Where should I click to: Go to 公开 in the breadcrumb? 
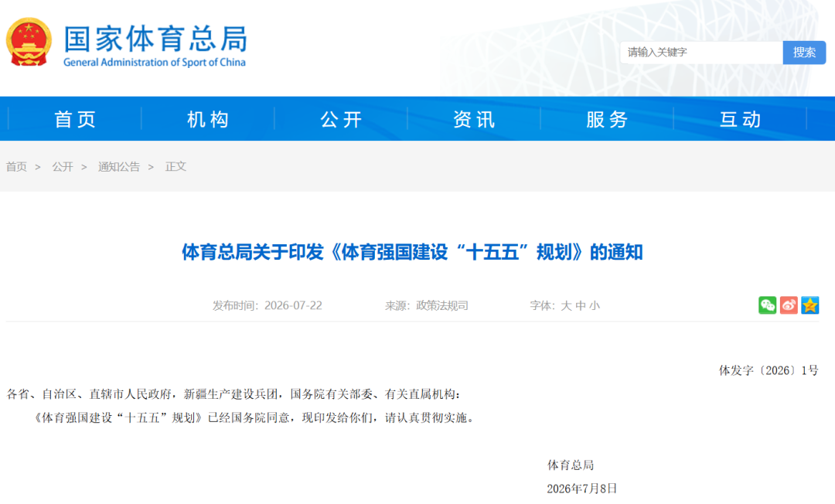tap(63, 166)
